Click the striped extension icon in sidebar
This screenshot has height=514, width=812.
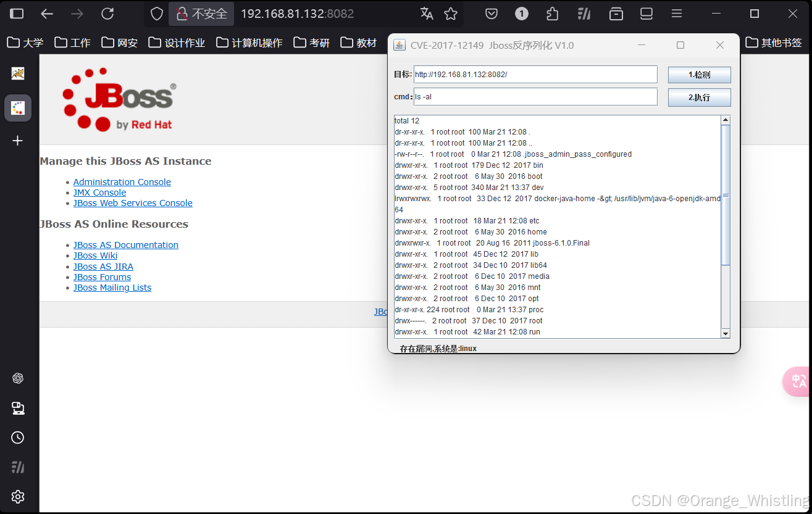click(18, 467)
